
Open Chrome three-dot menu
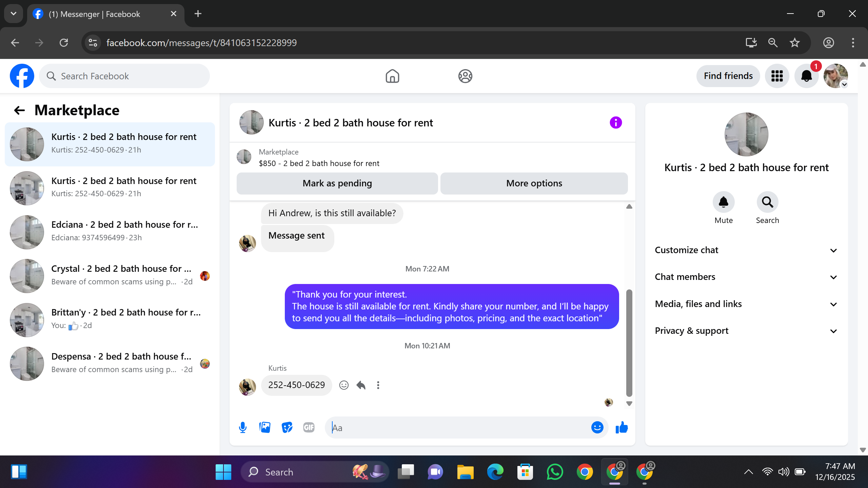coord(853,43)
